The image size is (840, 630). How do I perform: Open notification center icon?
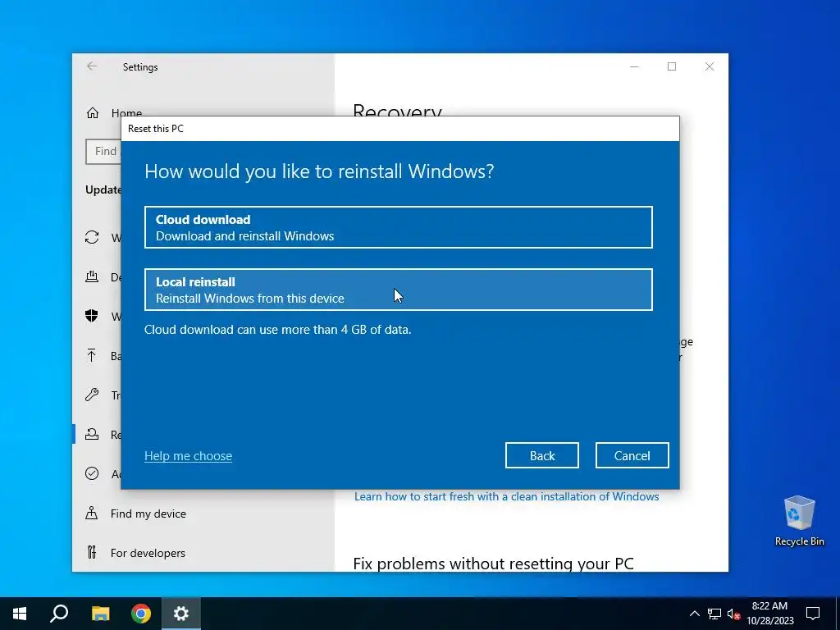[x=813, y=614]
